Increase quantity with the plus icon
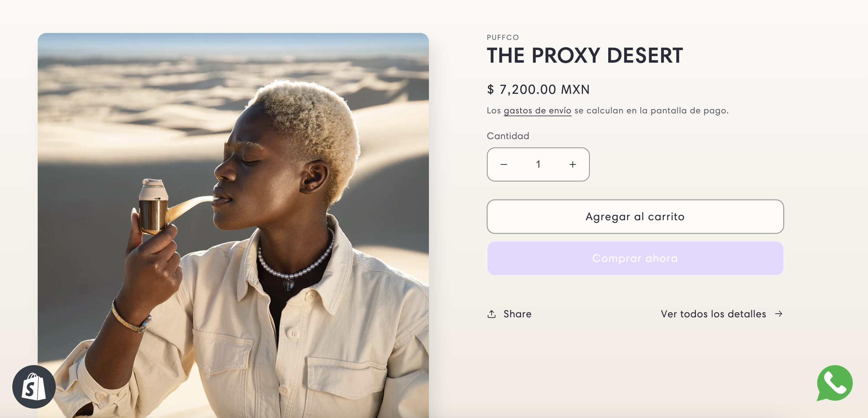Screen dimensions: 868x418 point(573,164)
